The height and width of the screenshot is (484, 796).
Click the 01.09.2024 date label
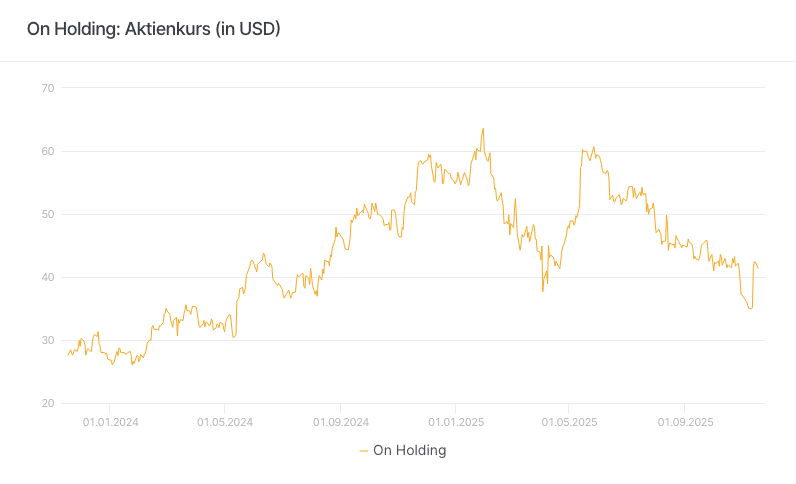341,422
